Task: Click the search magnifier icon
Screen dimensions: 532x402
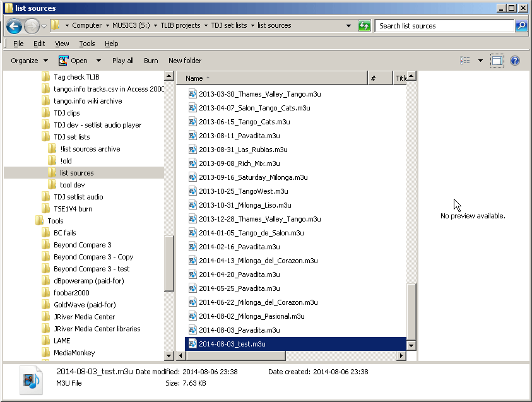Action: (x=521, y=26)
